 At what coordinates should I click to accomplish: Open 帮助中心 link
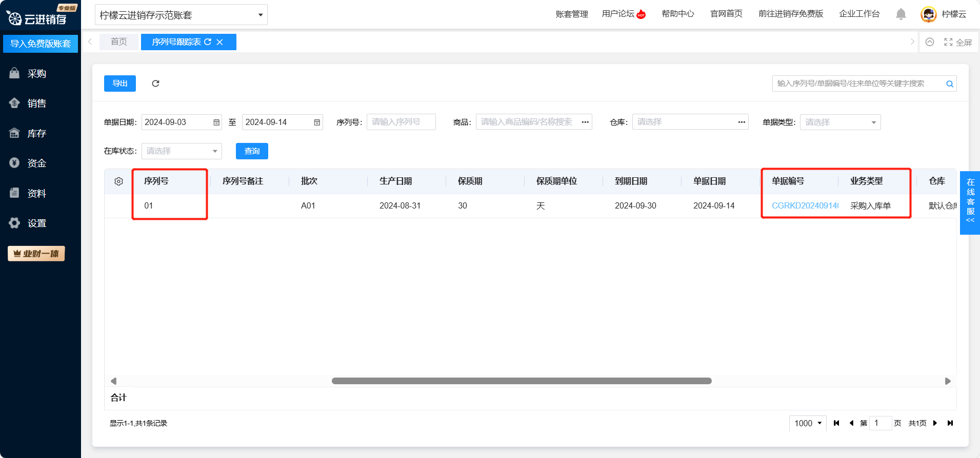(x=678, y=14)
